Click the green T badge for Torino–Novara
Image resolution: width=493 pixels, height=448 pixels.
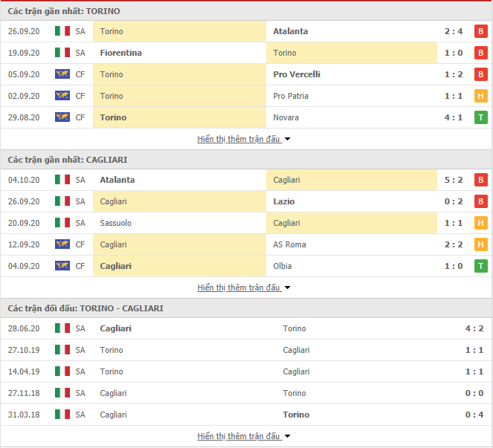[x=480, y=117]
